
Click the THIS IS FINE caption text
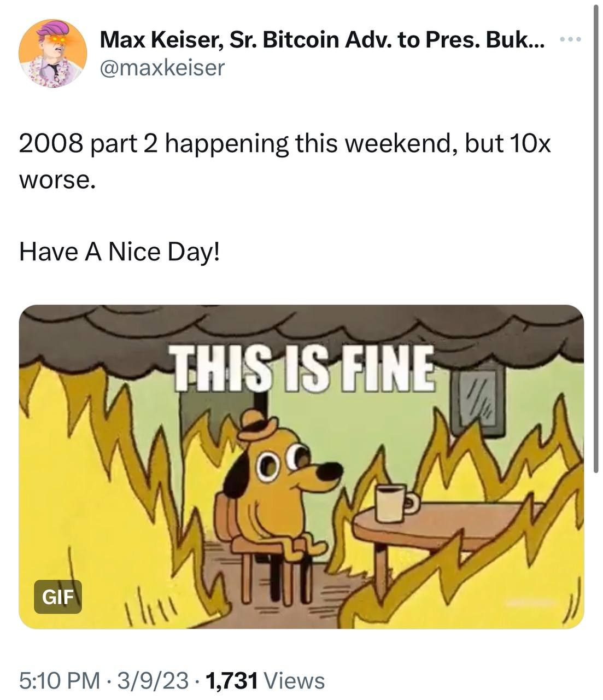pyautogui.click(x=303, y=368)
